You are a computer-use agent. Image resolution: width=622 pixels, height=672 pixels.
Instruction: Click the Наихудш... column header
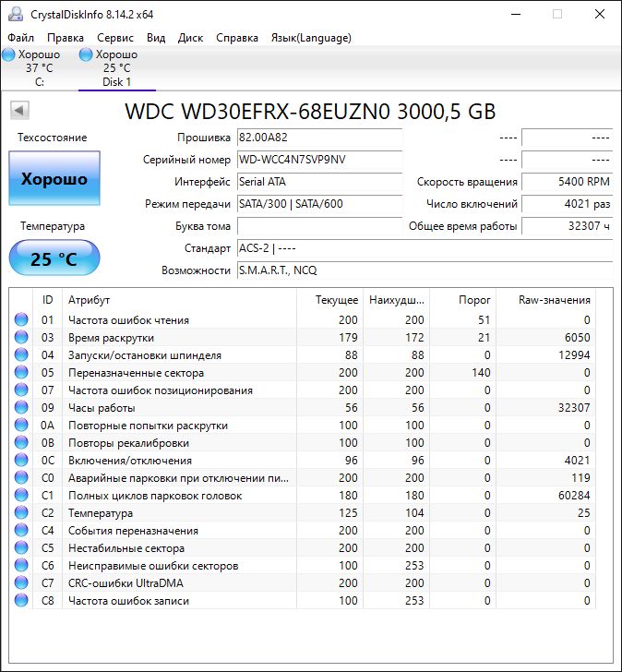[397, 300]
